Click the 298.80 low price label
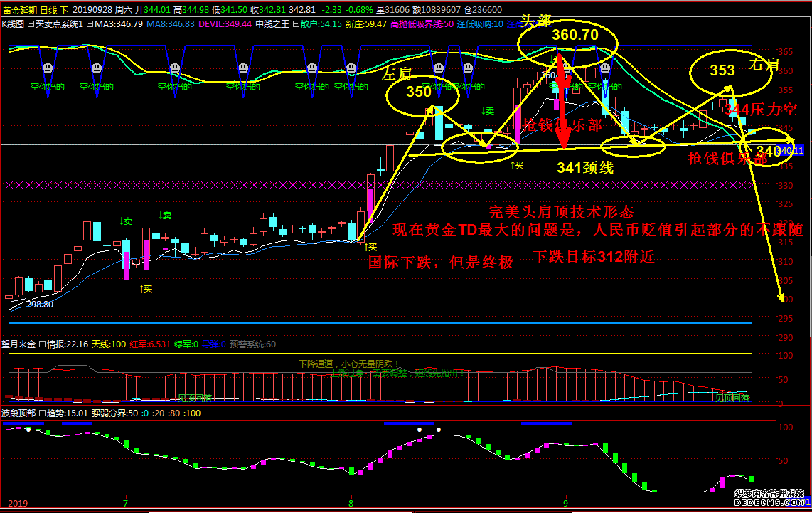 [x=40, y=305]
